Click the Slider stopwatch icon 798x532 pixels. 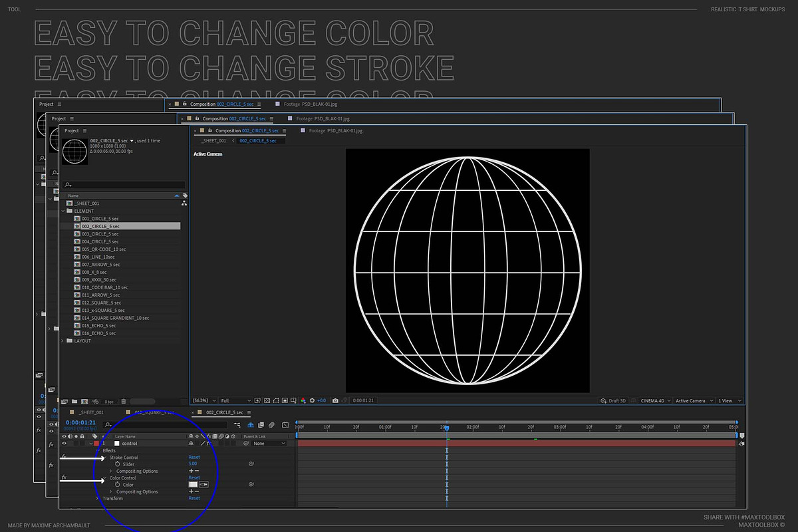tap(117, 464)
